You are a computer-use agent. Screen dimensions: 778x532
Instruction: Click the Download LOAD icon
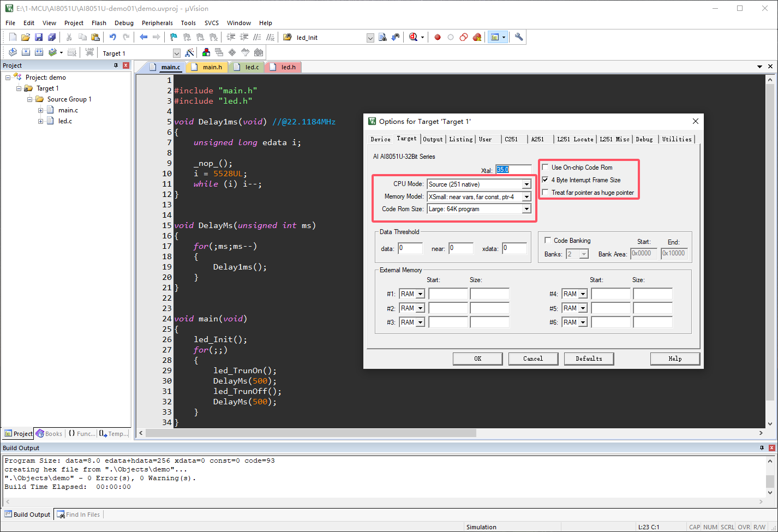89,52
